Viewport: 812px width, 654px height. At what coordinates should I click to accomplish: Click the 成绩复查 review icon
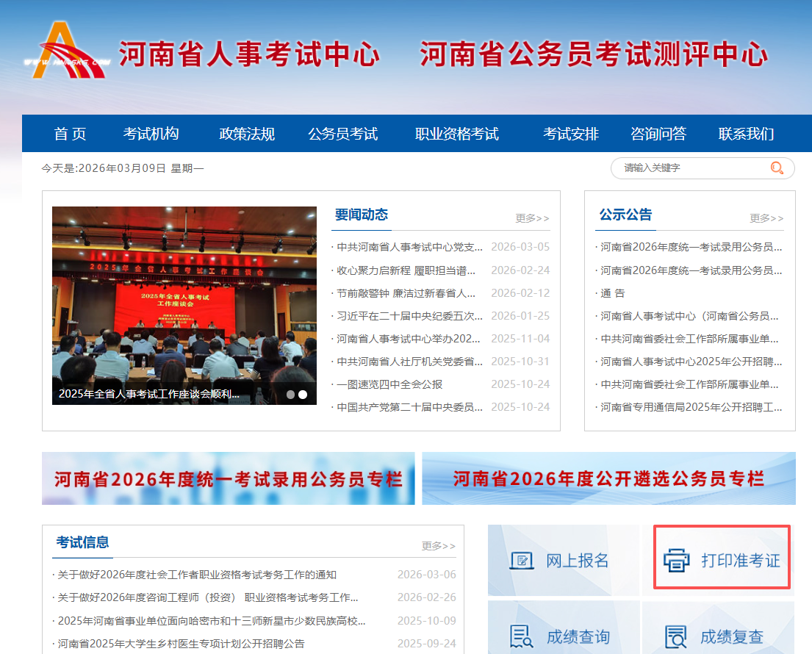[x=676, y=636]
